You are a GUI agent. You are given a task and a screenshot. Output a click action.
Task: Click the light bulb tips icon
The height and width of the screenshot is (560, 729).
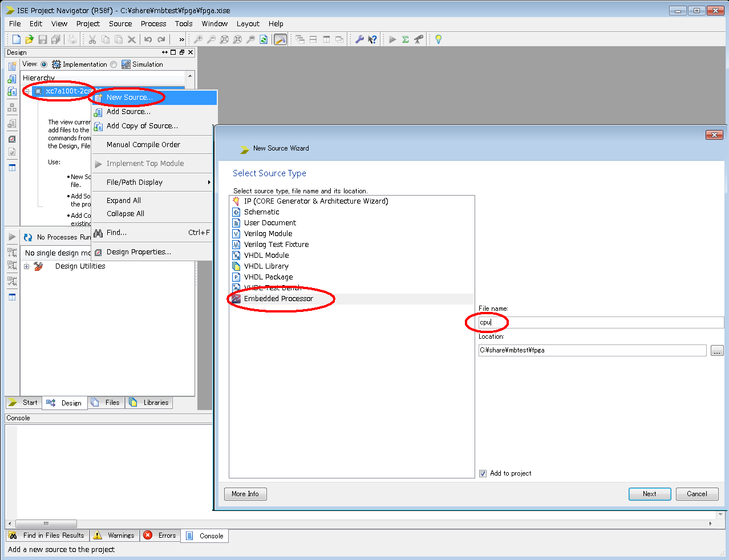pos(438,39)
